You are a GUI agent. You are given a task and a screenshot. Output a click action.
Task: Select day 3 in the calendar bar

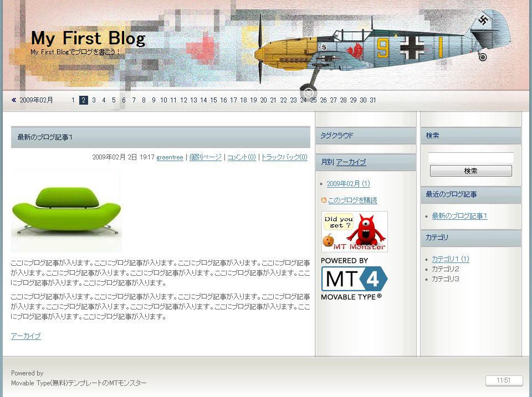[x=94, y=100]
